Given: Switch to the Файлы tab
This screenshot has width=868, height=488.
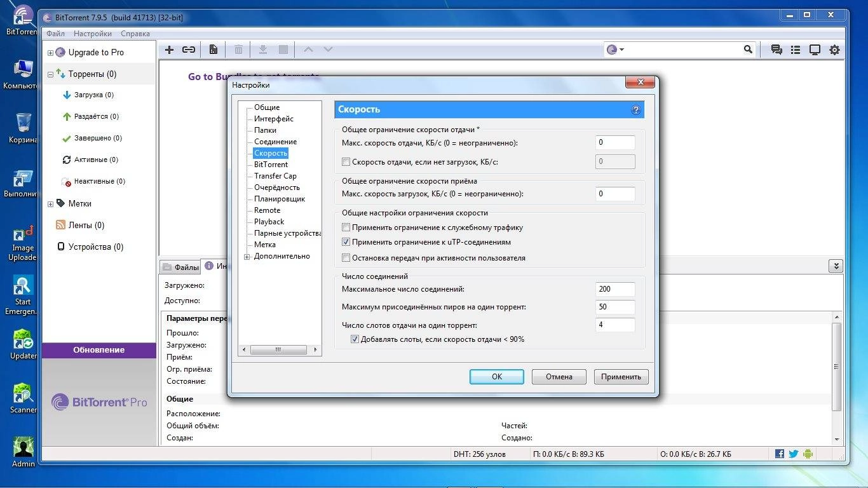Looking at the screenshot, I should (181, 268).
